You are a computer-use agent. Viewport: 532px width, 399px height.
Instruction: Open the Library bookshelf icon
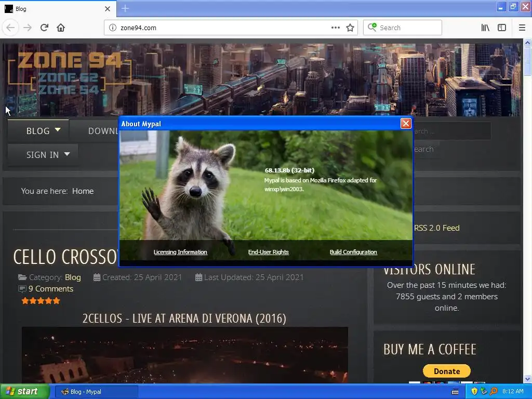(x=485, y=28)
